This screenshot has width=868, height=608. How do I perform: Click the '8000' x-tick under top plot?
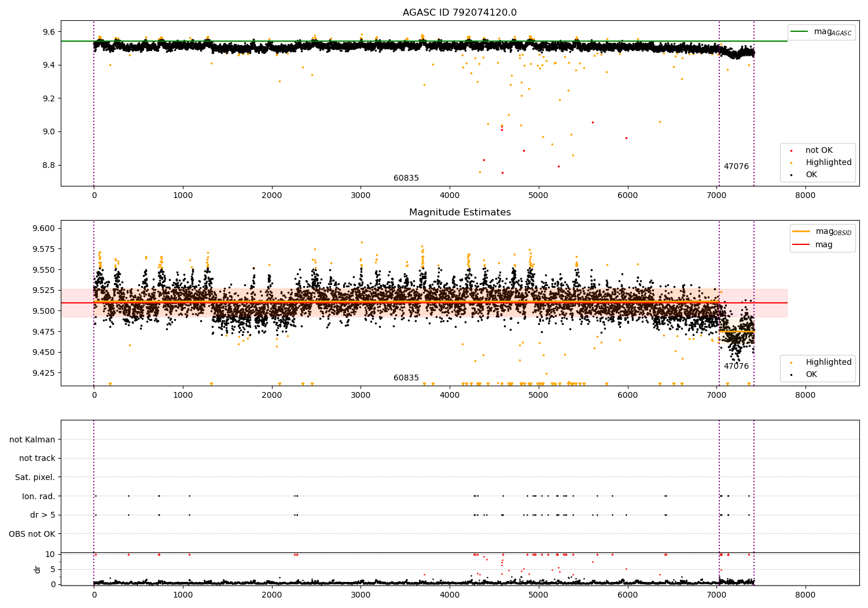pyautogui.click(x=806, y=196)
